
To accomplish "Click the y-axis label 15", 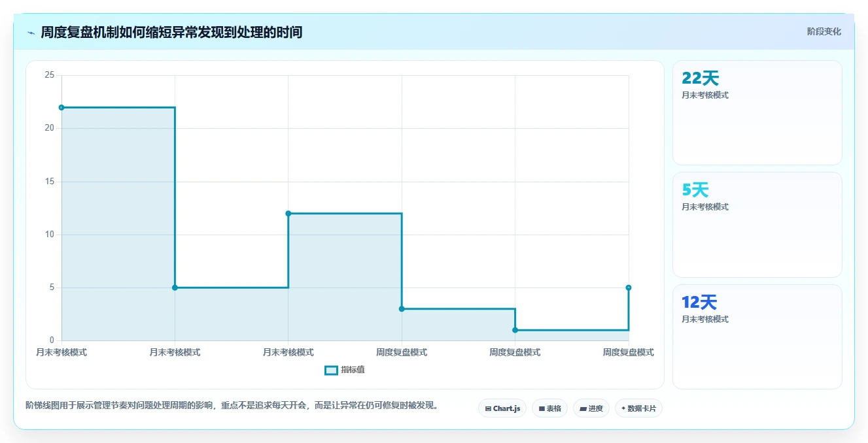I will pos(49,182).
